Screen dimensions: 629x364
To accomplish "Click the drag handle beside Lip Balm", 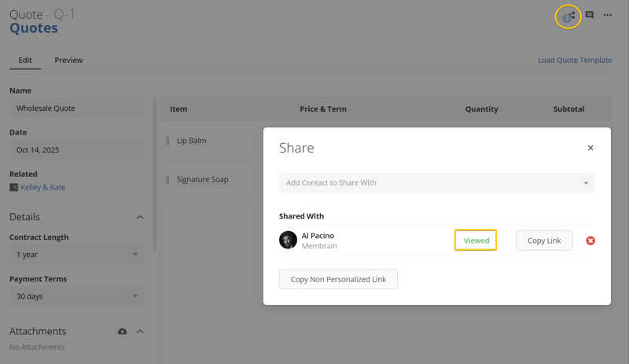I will click(167, 141).
